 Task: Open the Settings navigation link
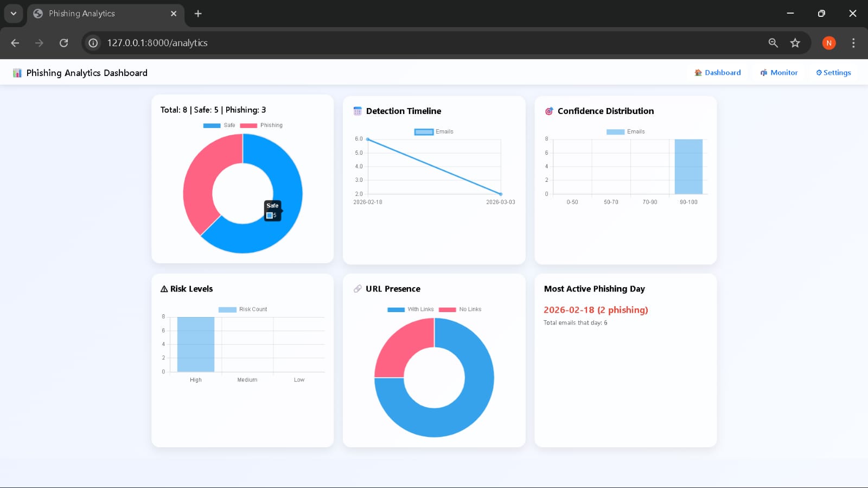coord(833,73)
